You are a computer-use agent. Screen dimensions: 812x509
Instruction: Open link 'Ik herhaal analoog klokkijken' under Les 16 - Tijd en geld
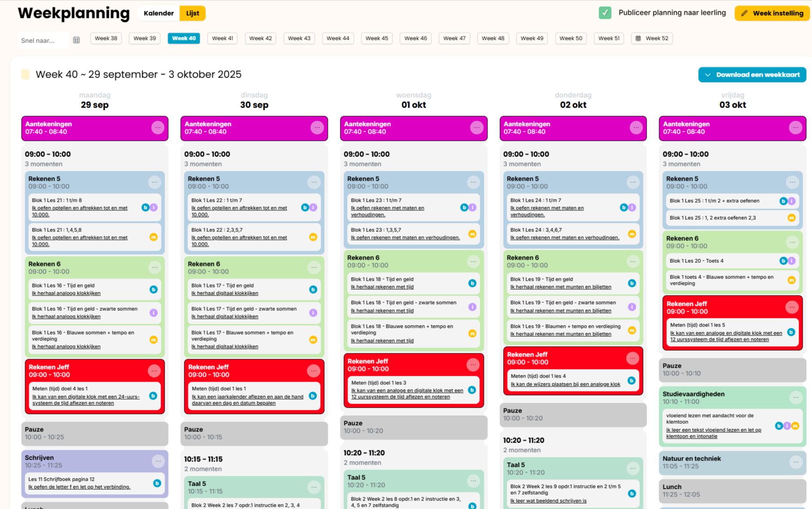click(66, 293)
